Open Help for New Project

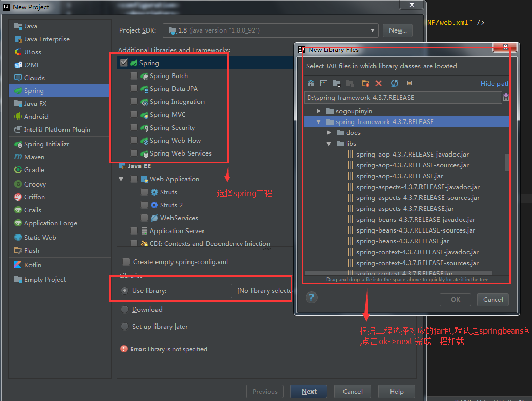click(397, 392)
